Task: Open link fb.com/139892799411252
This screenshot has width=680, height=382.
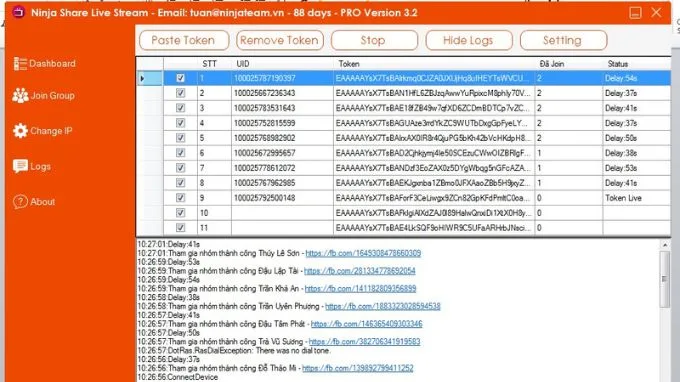Action: pyautogui.click(x=357, y=368)
